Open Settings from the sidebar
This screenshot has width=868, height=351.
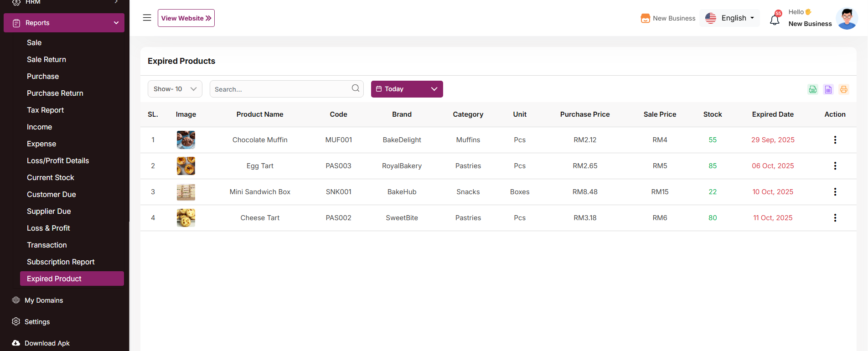(x=37, y=322)
